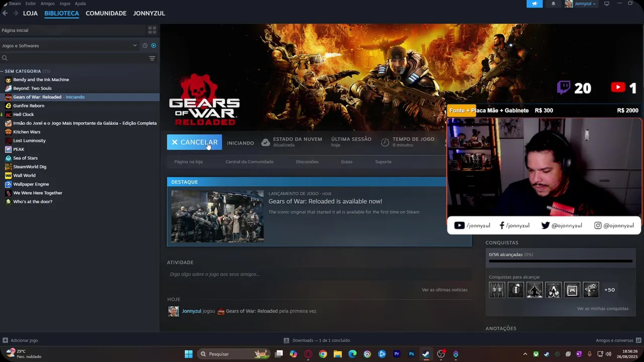The width and height of the screenshot is (644, 362).
Task: Open Photoshop from the taskbar
Action: pos(412,354)
